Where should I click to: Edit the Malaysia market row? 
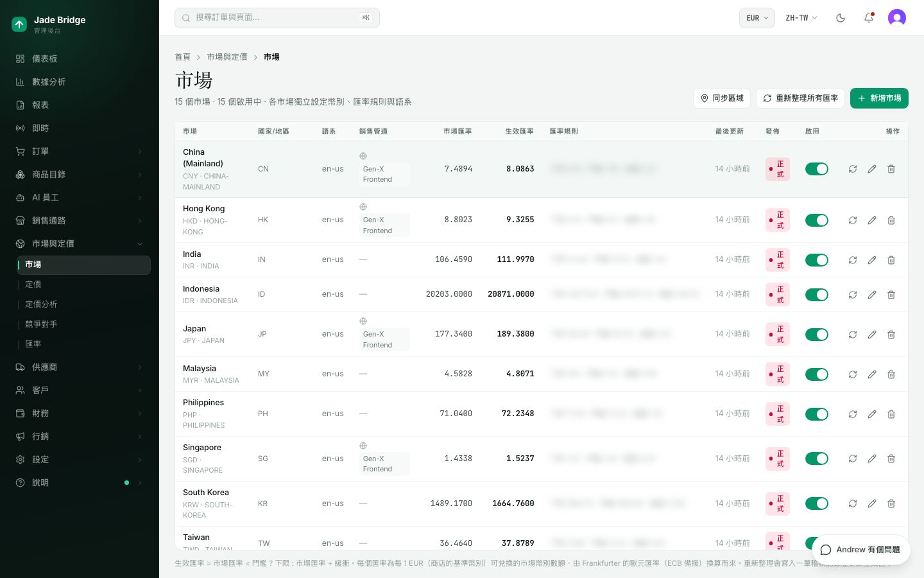click(871, 374)
